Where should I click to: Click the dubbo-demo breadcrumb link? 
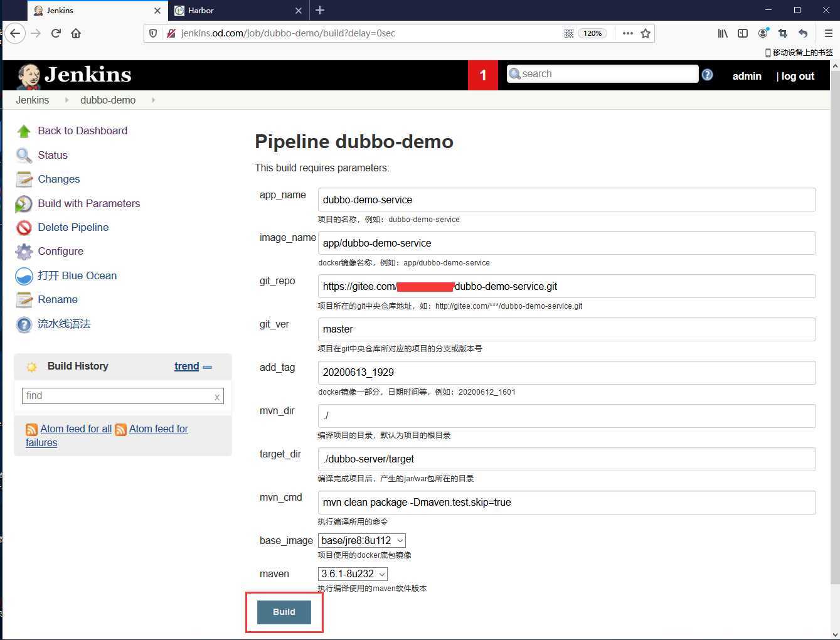click(108, 100)
